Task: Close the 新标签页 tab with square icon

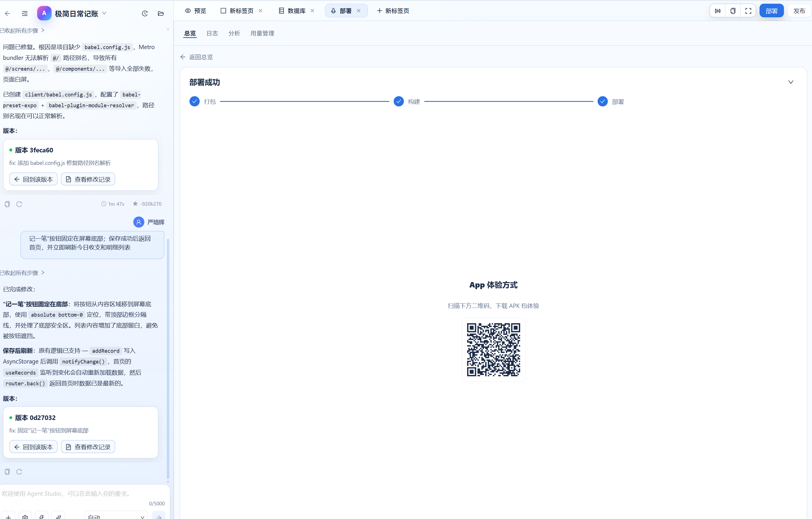Action: click(x=261, y=11)
